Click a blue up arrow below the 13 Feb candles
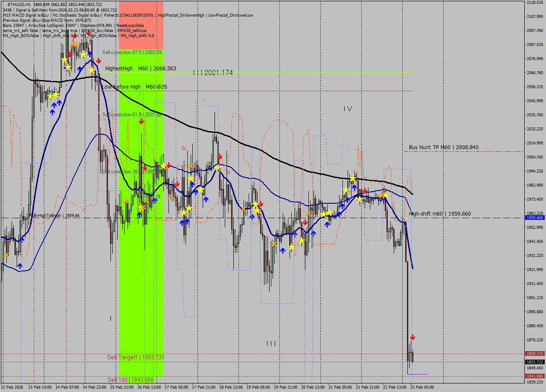Image resolution: width=546 pixels, height=392 pixels. coord(20,265)
